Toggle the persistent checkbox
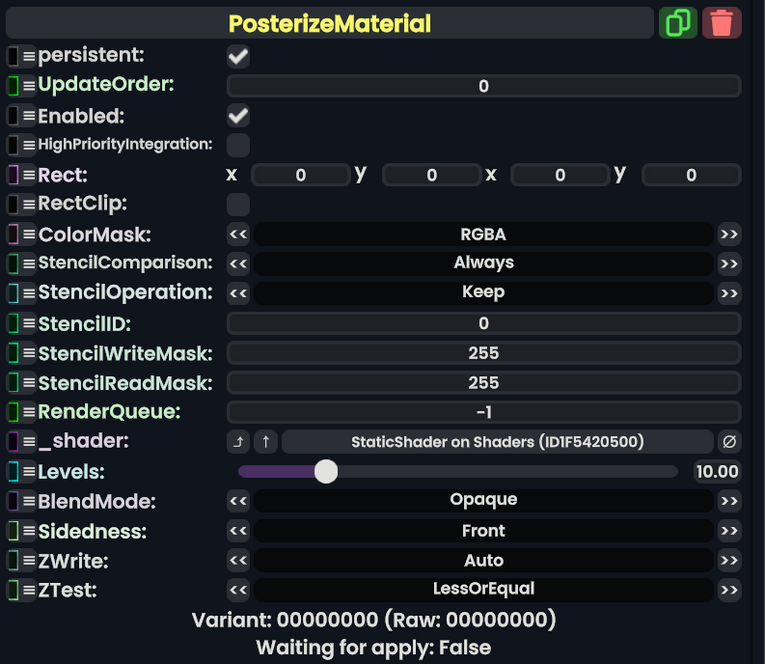Viewport: 765px width, 664px height. (x=238, y=56)
